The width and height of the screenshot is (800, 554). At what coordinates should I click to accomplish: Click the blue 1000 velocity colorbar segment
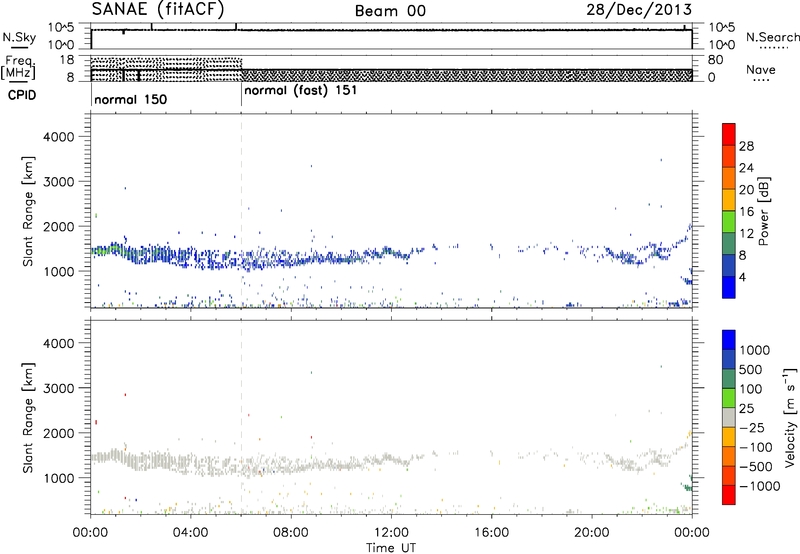coord(729,340)
